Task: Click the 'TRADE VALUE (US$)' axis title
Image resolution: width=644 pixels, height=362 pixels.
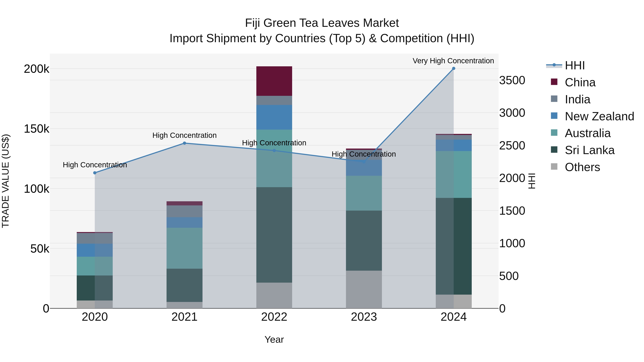Action: click(6, 181)
